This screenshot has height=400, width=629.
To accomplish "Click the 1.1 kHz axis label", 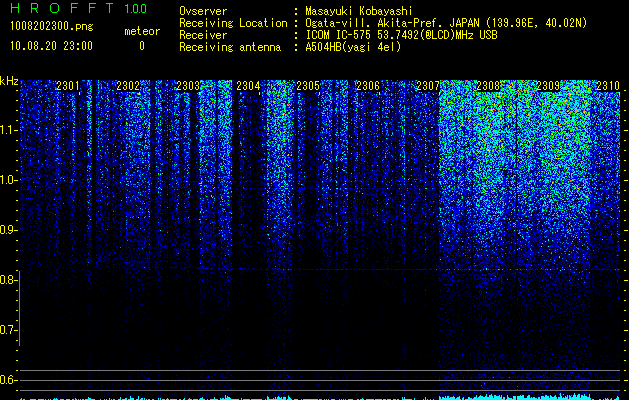I will [x=9, y=130].
